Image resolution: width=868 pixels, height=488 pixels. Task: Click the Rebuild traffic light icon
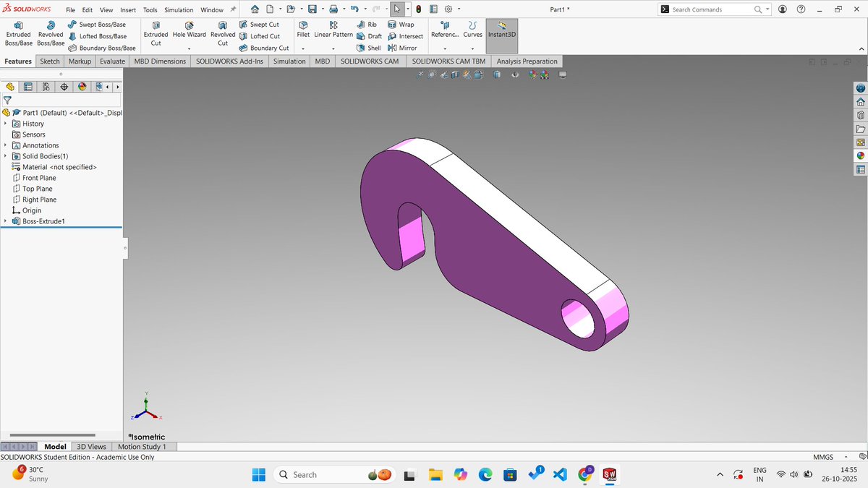(419, 9)
